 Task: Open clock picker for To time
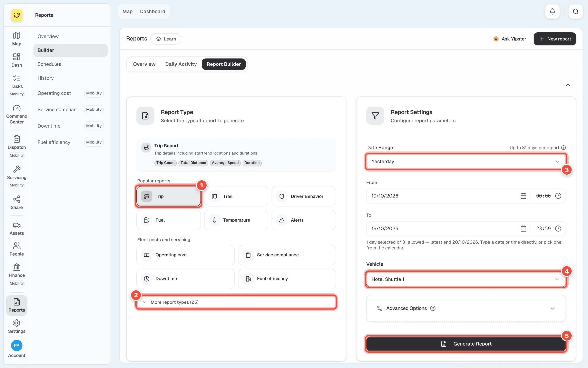(x=558, y=228)
